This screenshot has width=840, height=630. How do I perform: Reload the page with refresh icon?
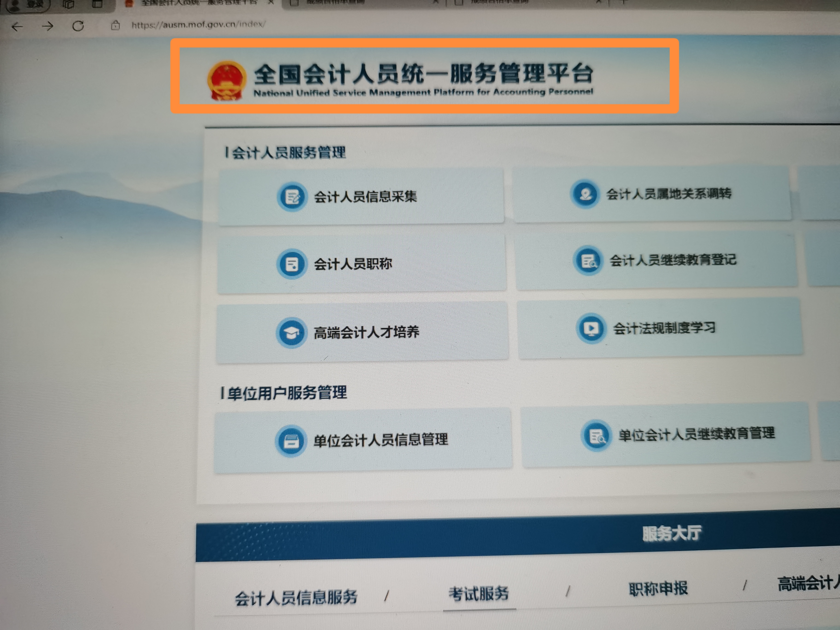[x=78, y=26]
